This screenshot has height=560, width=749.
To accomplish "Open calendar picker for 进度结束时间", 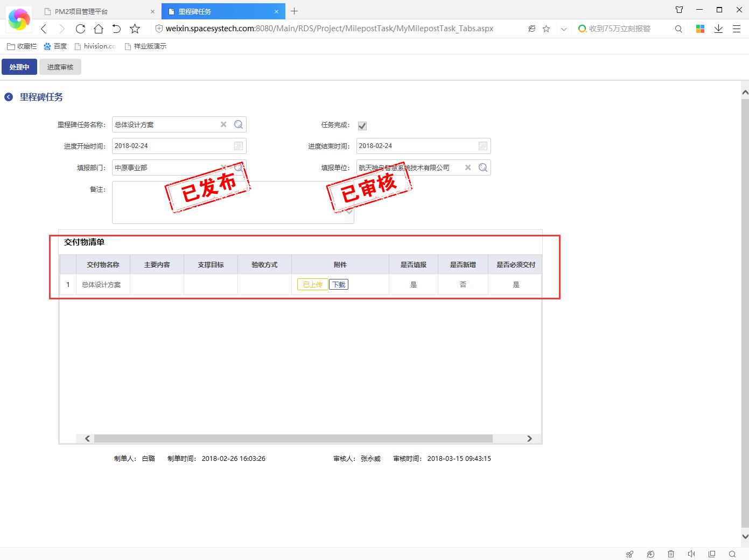I will [x=483, y=146].
